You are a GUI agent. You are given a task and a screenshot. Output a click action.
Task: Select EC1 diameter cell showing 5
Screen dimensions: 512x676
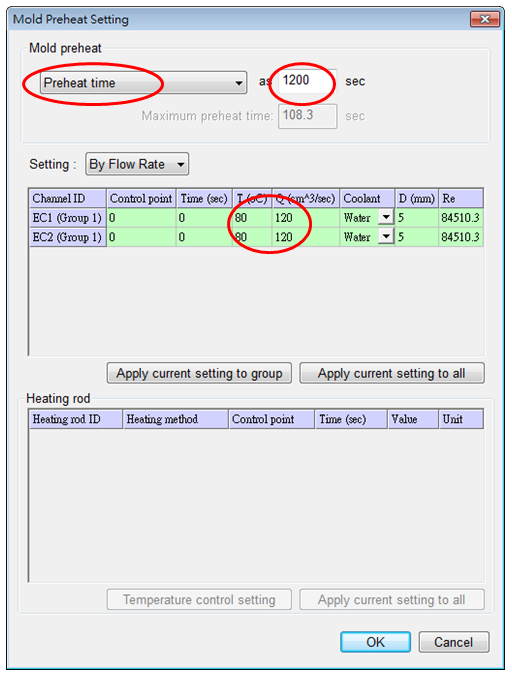point(416,218)
